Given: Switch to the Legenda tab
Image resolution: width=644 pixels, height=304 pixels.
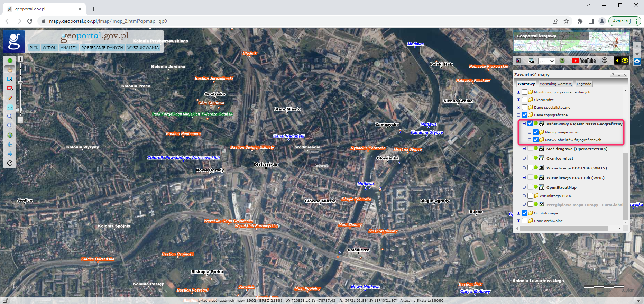Looking at the screenshot, I should coord(584,84).
